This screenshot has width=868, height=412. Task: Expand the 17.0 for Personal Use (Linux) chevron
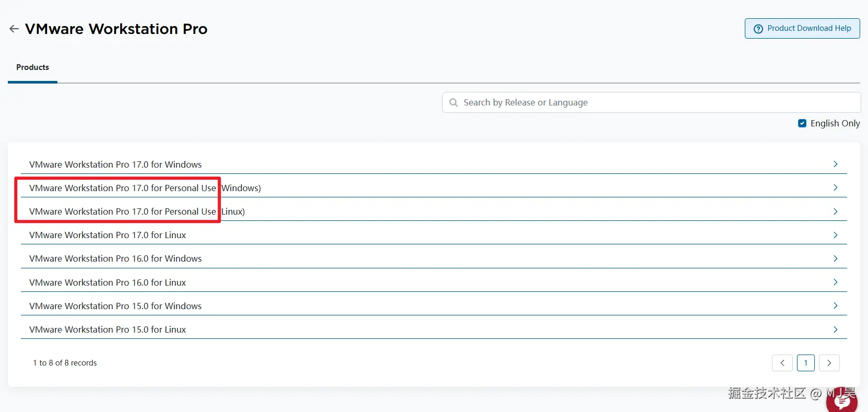point(835,211)
